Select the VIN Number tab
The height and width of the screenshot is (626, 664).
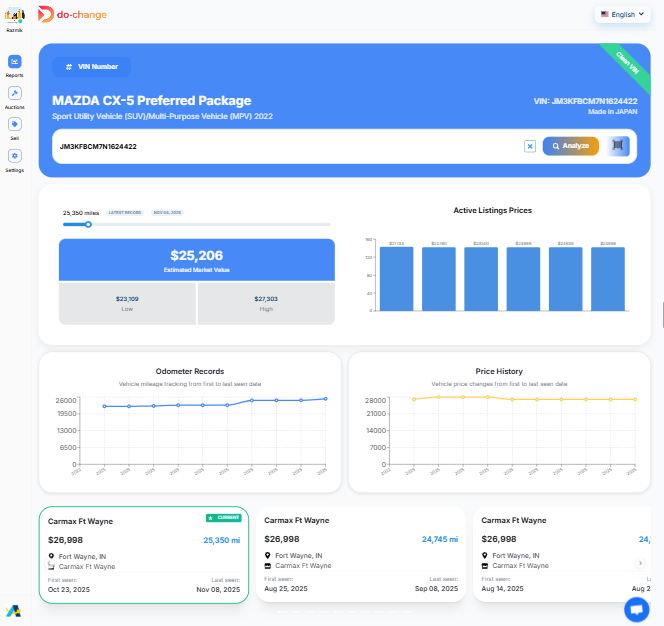point(92,67)
